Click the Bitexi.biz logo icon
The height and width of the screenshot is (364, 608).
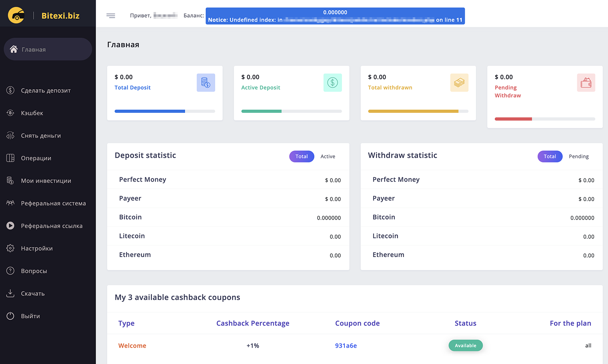coord(16,15)
